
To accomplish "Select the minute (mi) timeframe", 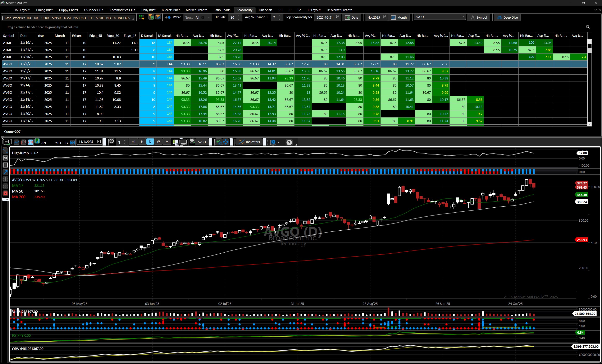I will 133,142.
